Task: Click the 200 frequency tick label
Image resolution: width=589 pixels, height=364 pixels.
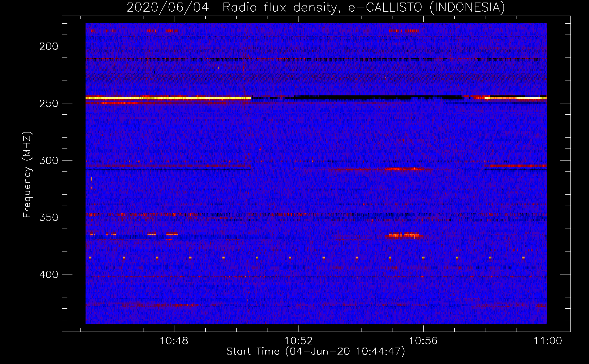Action: point(49,46)
